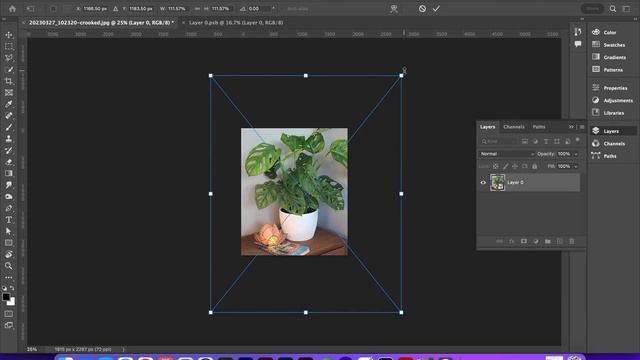Open the rotation angle dropdown arrow
Viewport: 640px width, 360px height.
coord(273,9)
